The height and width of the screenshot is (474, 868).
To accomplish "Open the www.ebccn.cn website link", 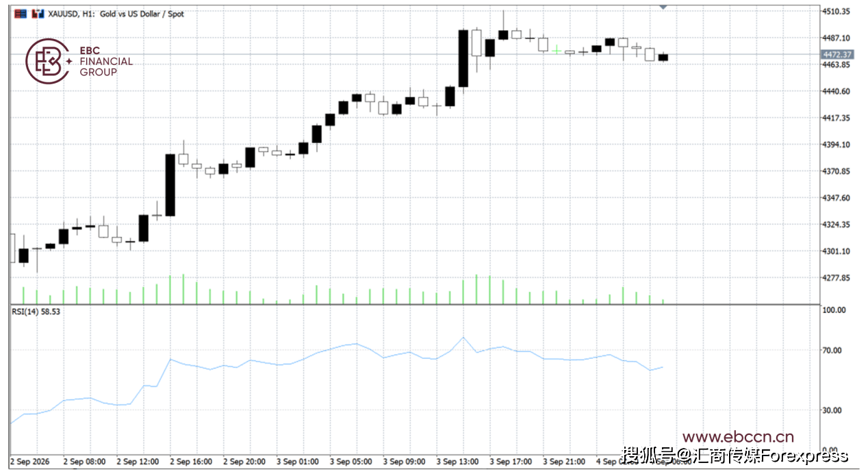I will click(x=738, y=437).
